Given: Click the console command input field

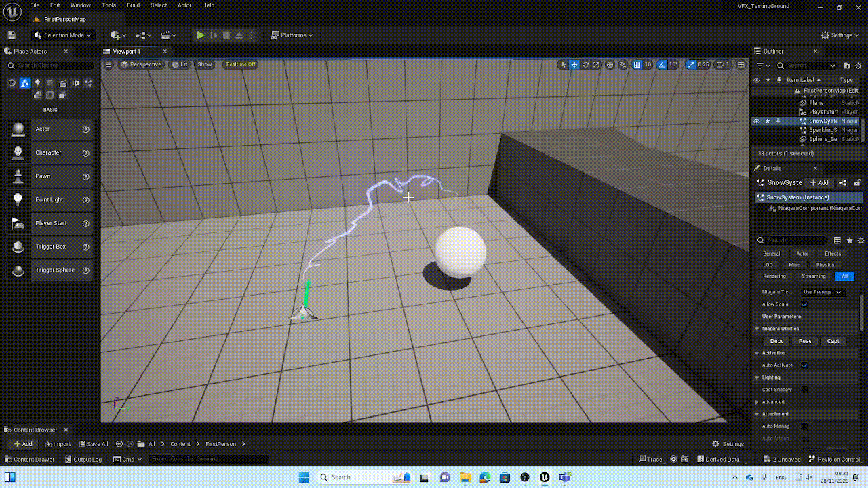Looking at the screenshot, I should coord(208,459).
